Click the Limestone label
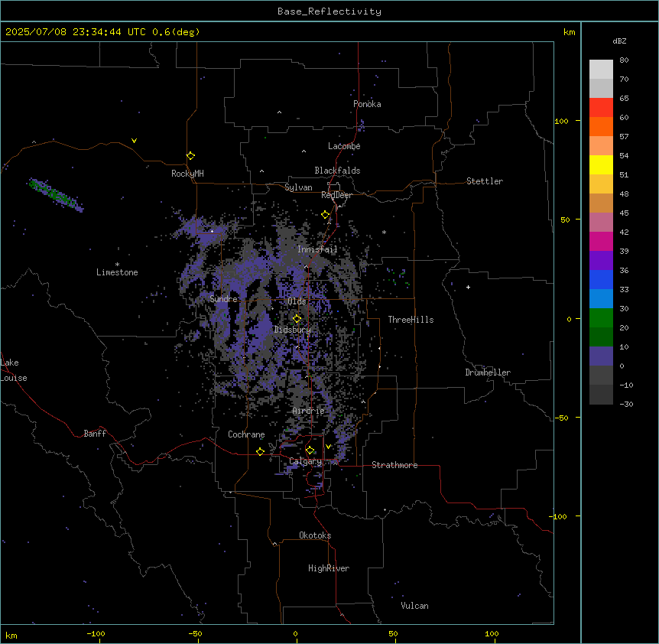This screenshot has width=659, height=644. (x=117, y=272)
